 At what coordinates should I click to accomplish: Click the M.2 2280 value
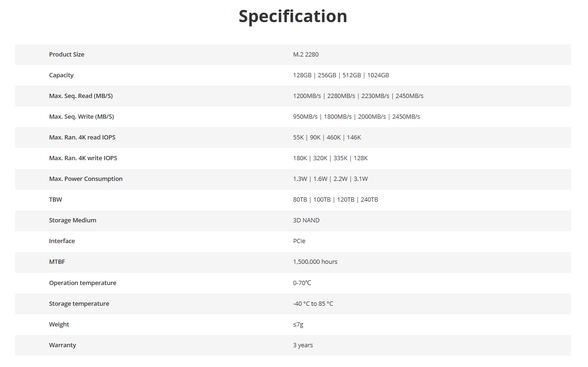306,55
